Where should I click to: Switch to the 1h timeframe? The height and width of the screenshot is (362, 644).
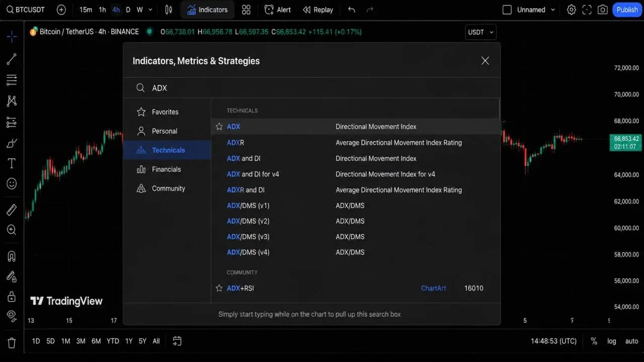[x=102, y=10]
